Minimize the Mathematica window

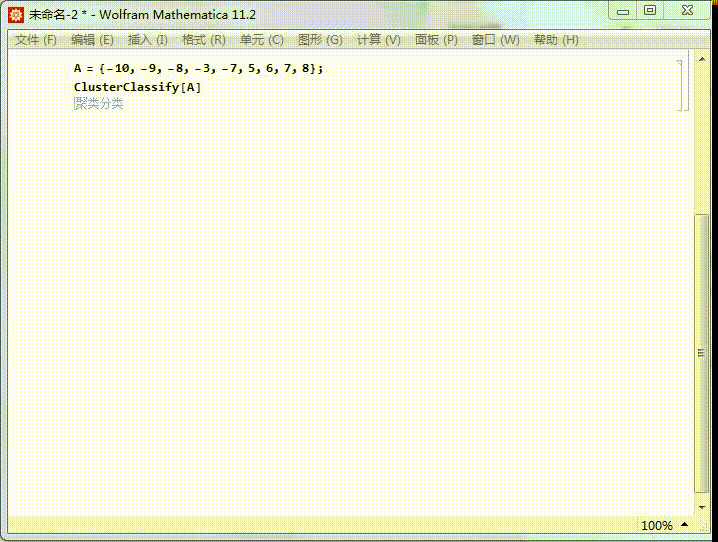pos(623,11)
